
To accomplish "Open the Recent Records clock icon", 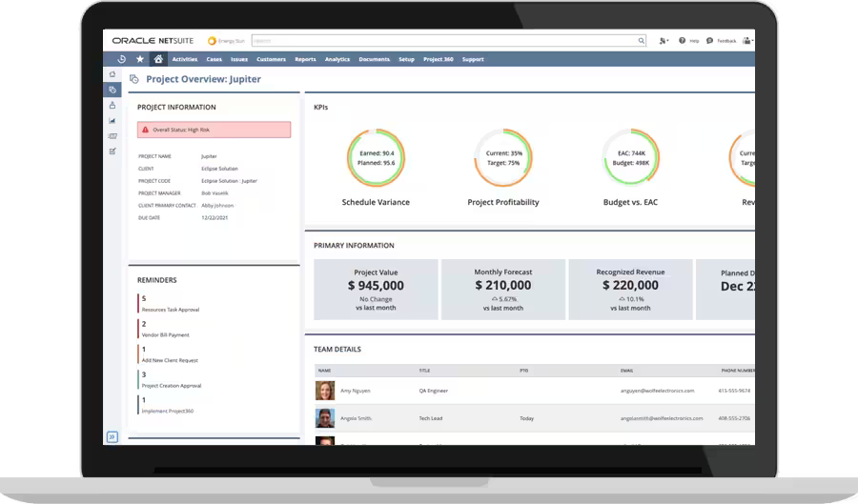I will pos(122,59).
